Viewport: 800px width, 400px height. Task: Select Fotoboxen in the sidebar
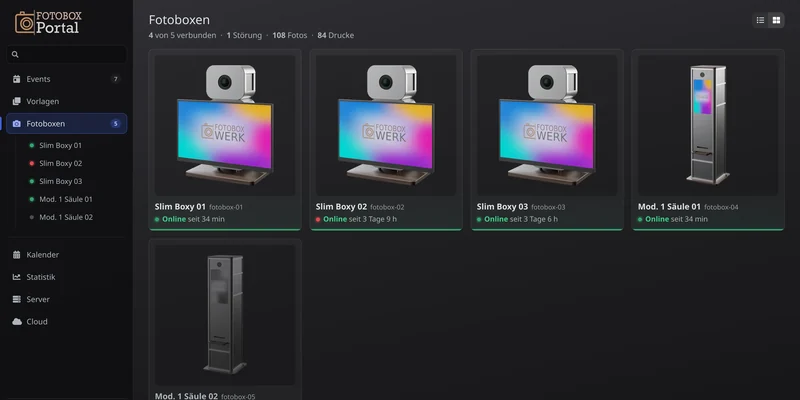[66, 123]
